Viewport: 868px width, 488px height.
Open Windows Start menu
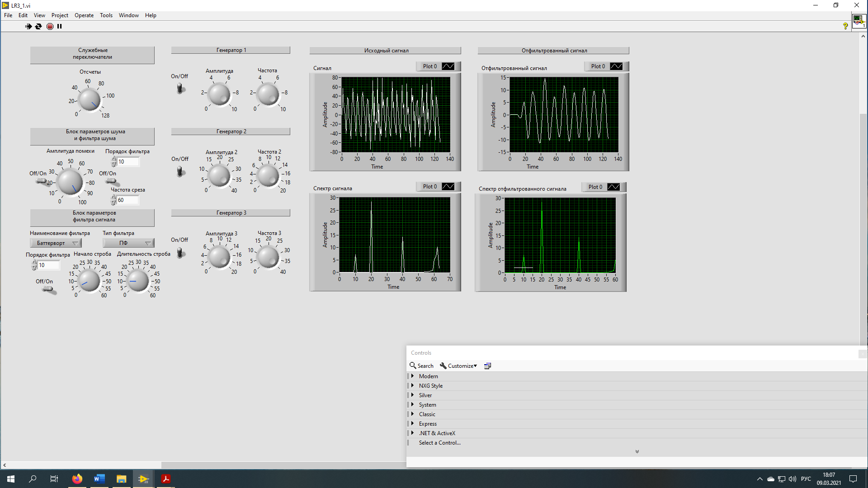[x=11, y=479]
